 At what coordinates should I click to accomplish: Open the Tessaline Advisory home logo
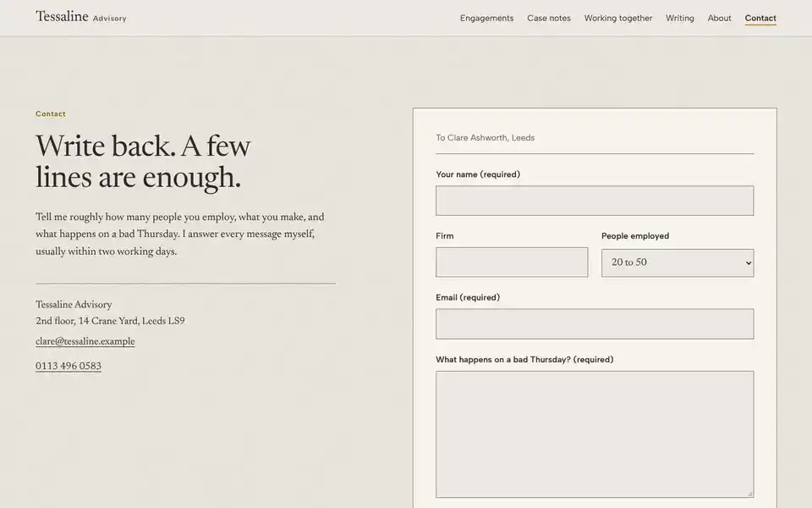[x=81, y=17]
